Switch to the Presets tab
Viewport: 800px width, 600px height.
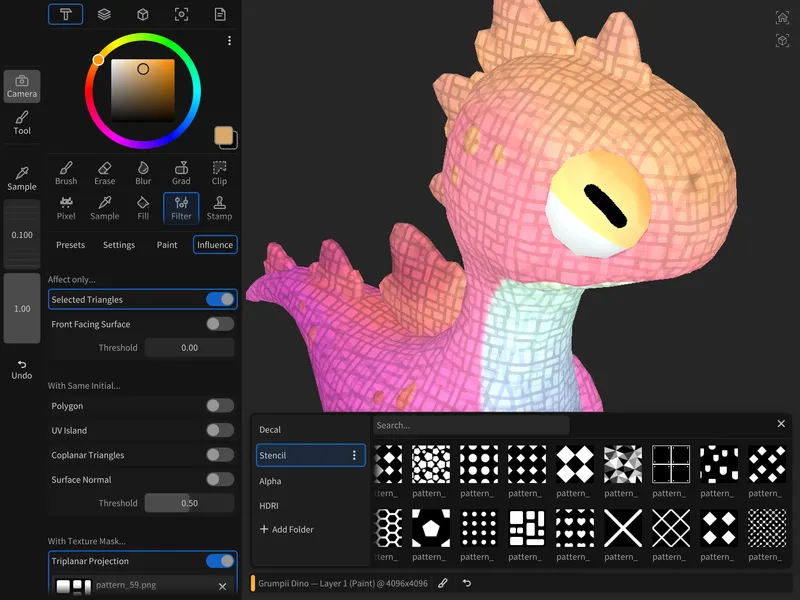(70, 245)
